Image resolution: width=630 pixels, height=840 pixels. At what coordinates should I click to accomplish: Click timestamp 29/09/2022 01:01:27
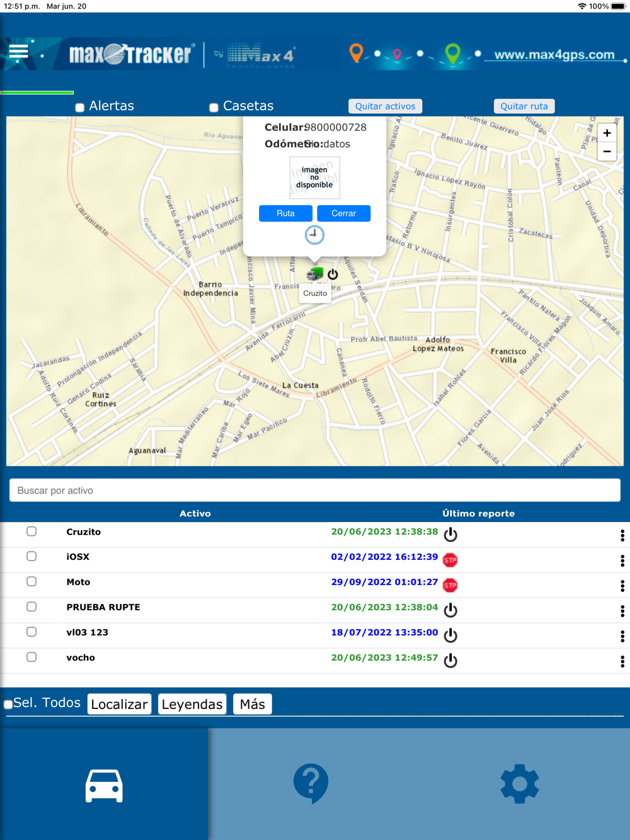point(385,582)
